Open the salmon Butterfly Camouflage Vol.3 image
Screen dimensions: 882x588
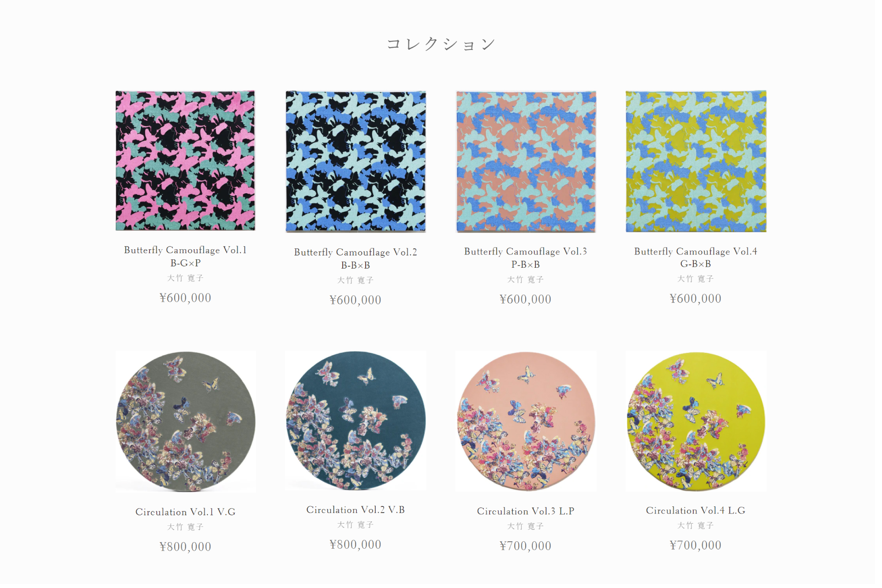pyautogui.click(x=526, y=161)
